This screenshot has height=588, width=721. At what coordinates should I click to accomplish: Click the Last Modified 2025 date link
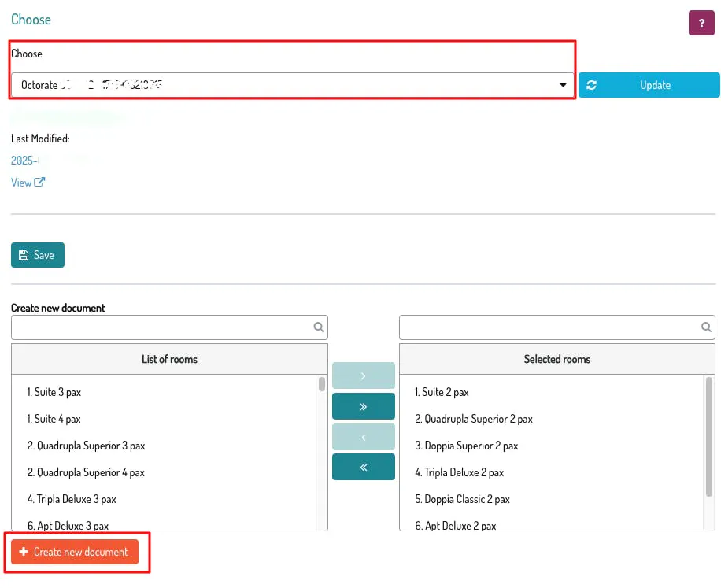pyautogui.click(x=24, y=161)
